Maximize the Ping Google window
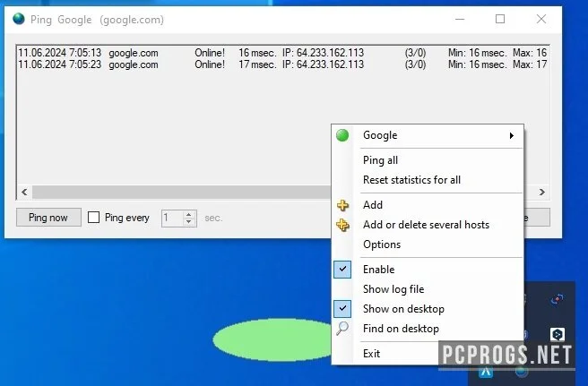This screenshot has width=588, height=386. [500, 19]
